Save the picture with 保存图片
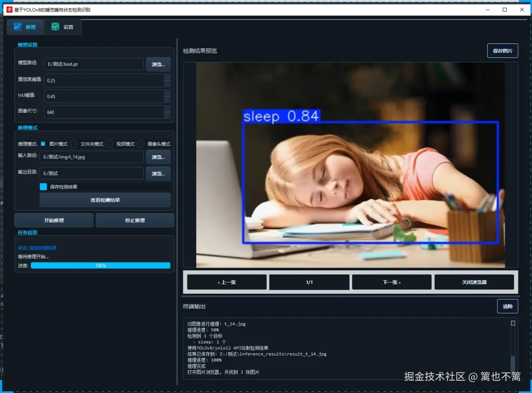Image resolution: width=532 pixels, height=393 pixels. [502, 51]
